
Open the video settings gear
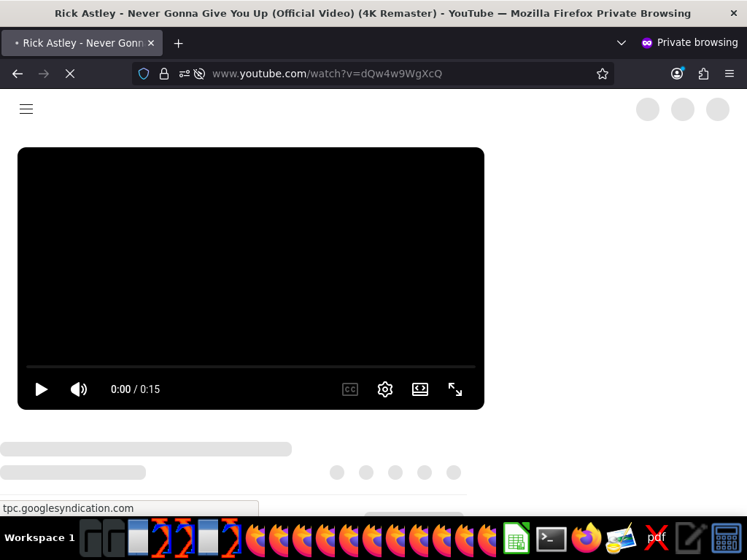tap(385, 389)
